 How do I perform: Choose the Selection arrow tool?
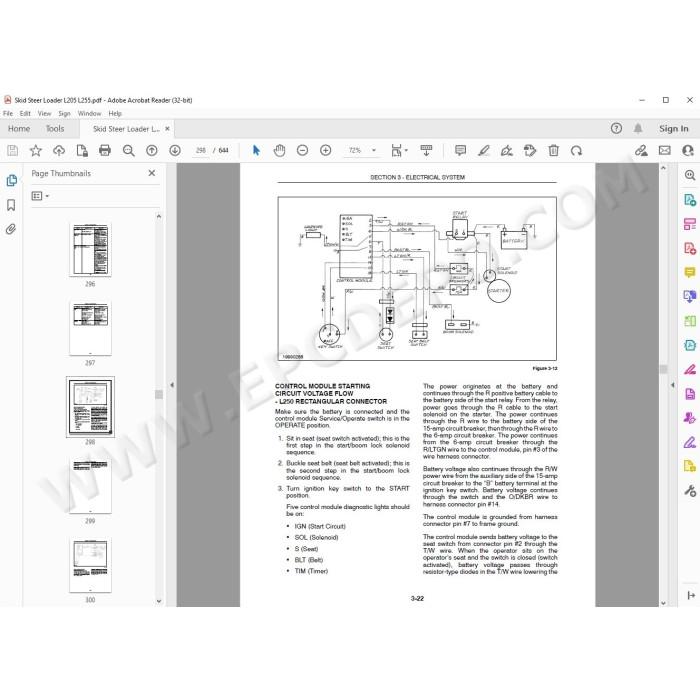pyautogui.click(x=256, y=150)
